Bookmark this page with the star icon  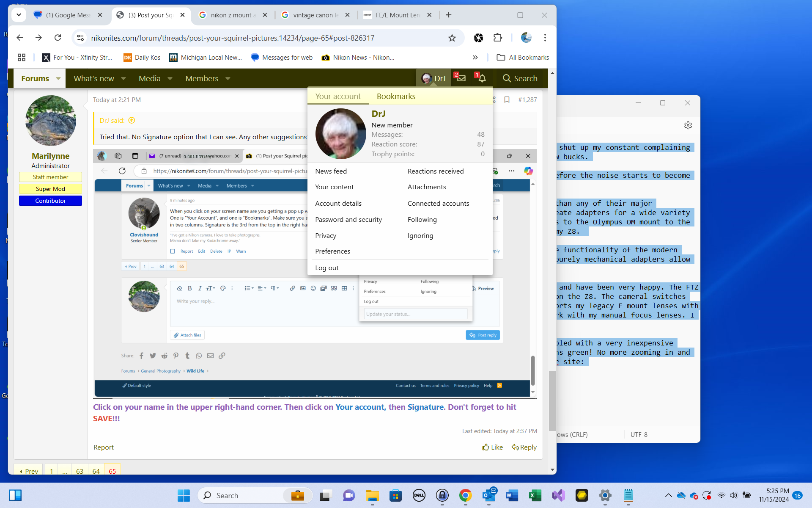452,38
